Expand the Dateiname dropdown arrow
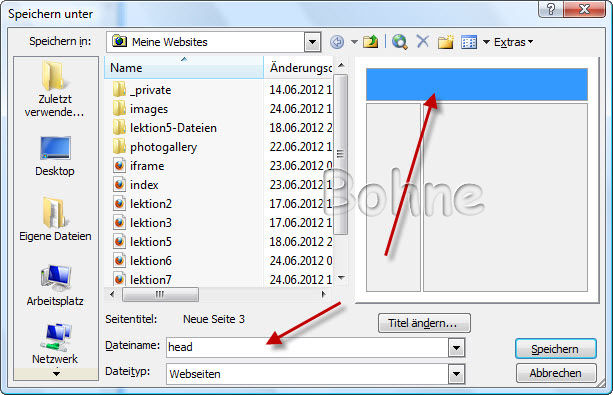This screenshot has height=395, width=613. click(x=456, y=347)
